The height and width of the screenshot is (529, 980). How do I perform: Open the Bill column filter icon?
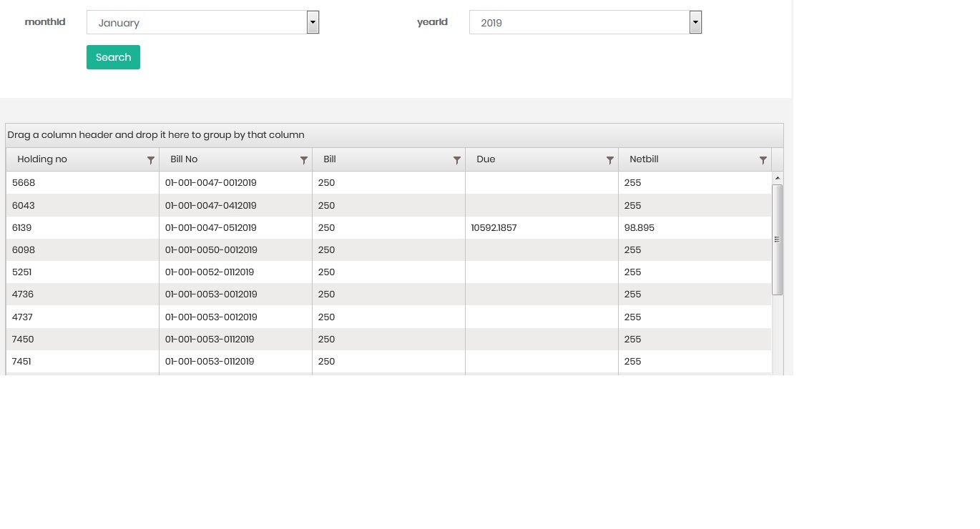click(456, 160)
